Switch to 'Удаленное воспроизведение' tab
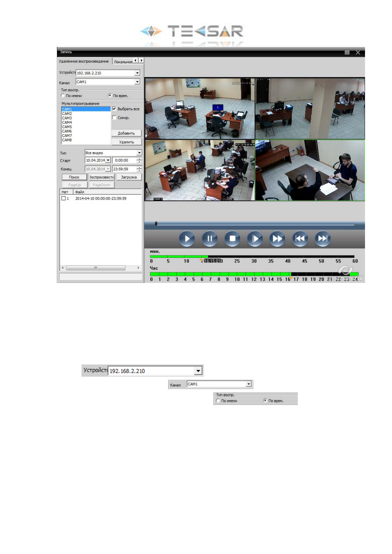This screenshot has width=392, height=554. [84, 62]
